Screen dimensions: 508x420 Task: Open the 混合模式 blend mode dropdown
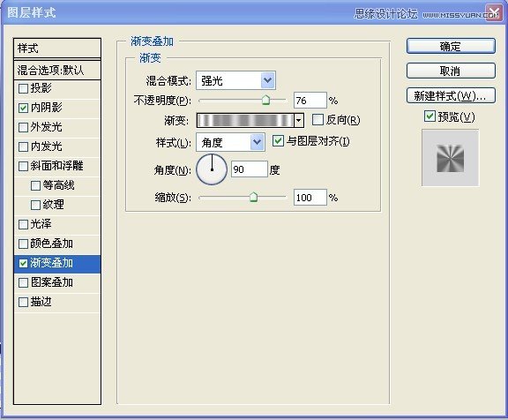click(235, 80)
